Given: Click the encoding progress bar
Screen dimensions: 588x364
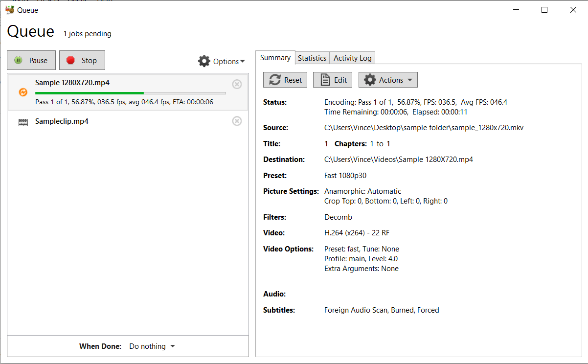Looking at the screenshot, I should 130,93.
